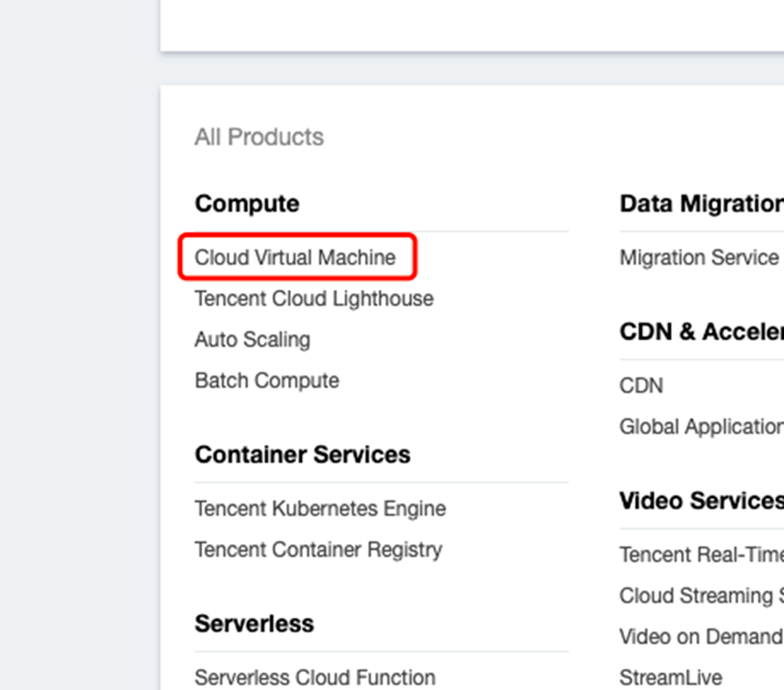The image size is (784, 690).
Task: Click the Data Migration heading
Action: pyautogui.click(x=701, y=204)
